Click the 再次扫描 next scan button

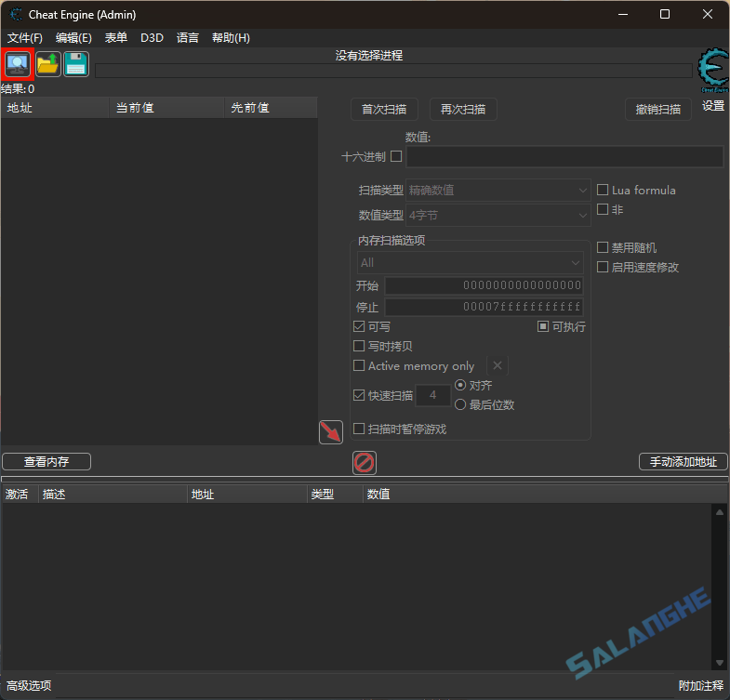(463, 110)
